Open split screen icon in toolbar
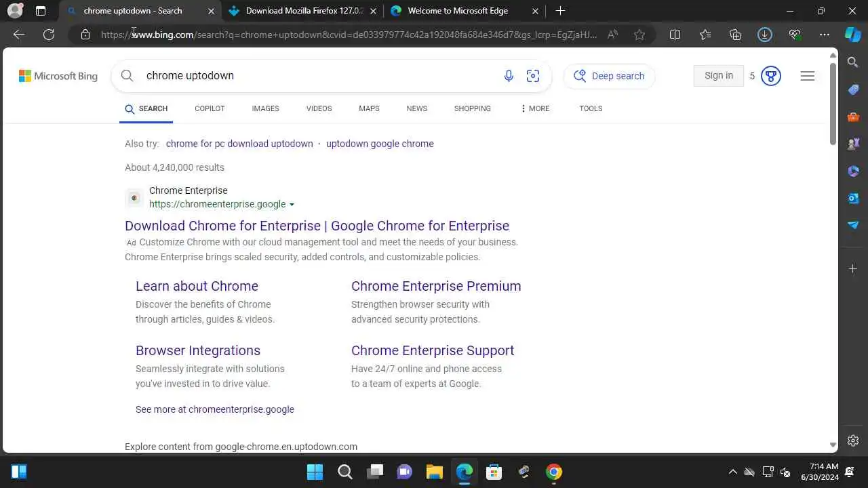The image size is (868, 488). click(x=675, y=35)
